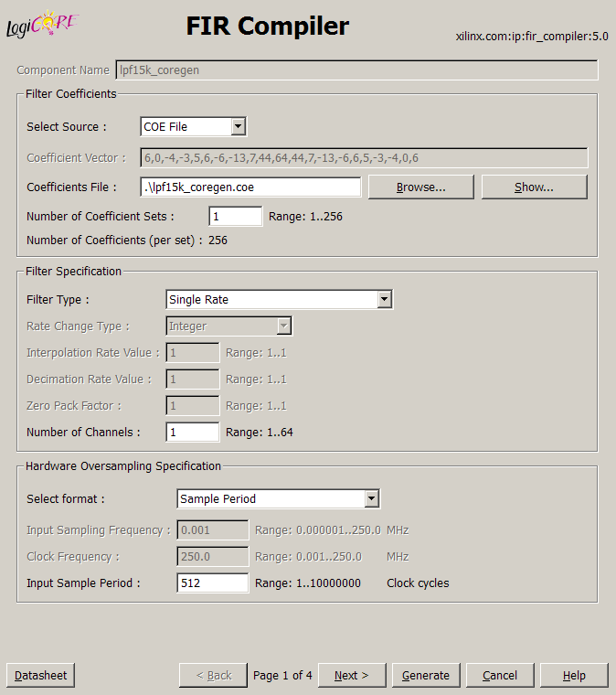This screenshot has width=616, height=695.
Task: Click the 'Range: 1..256' text
Action: (x=305, y=217)
